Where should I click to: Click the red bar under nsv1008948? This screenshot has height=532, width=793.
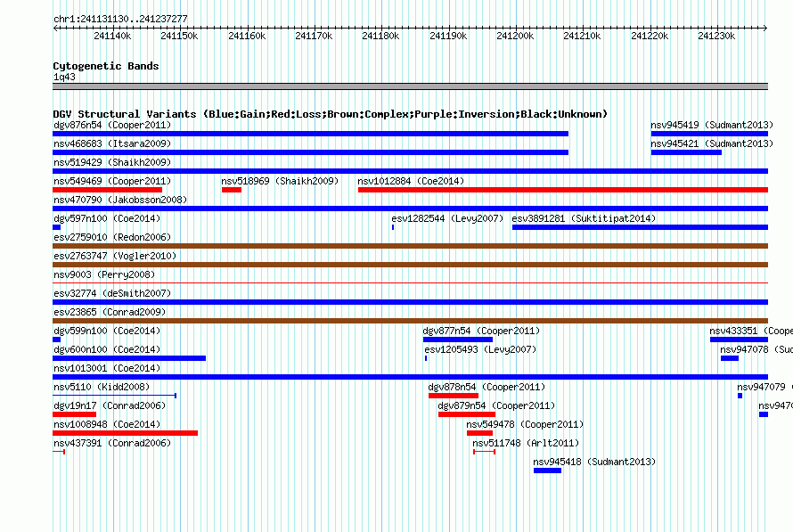coord(125,433)
